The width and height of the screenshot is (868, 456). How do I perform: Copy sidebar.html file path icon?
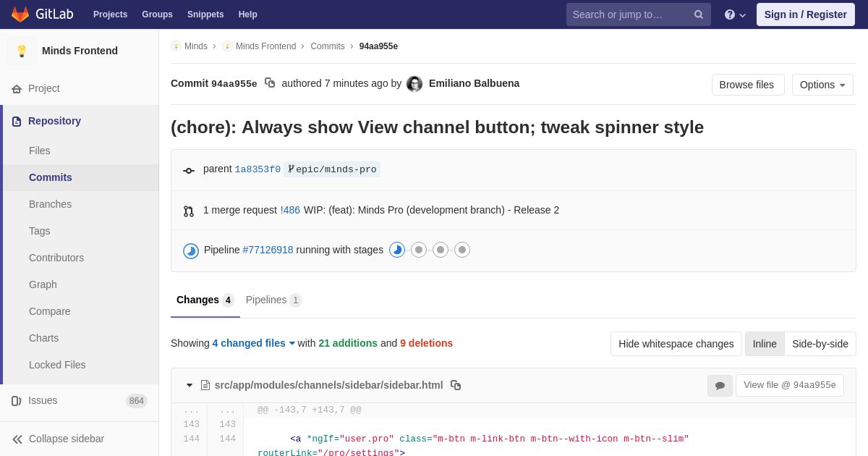click(456, 385)
